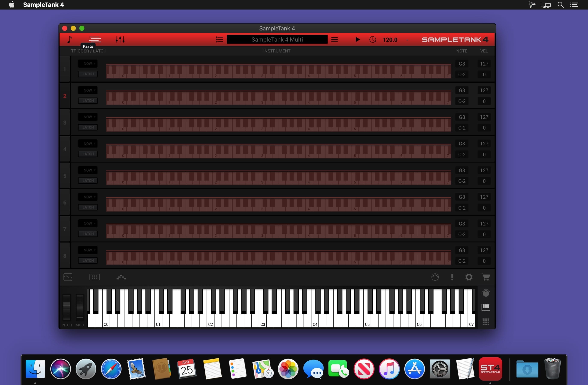
Task: Toggle LATCH for part 4
Action: 88,154
